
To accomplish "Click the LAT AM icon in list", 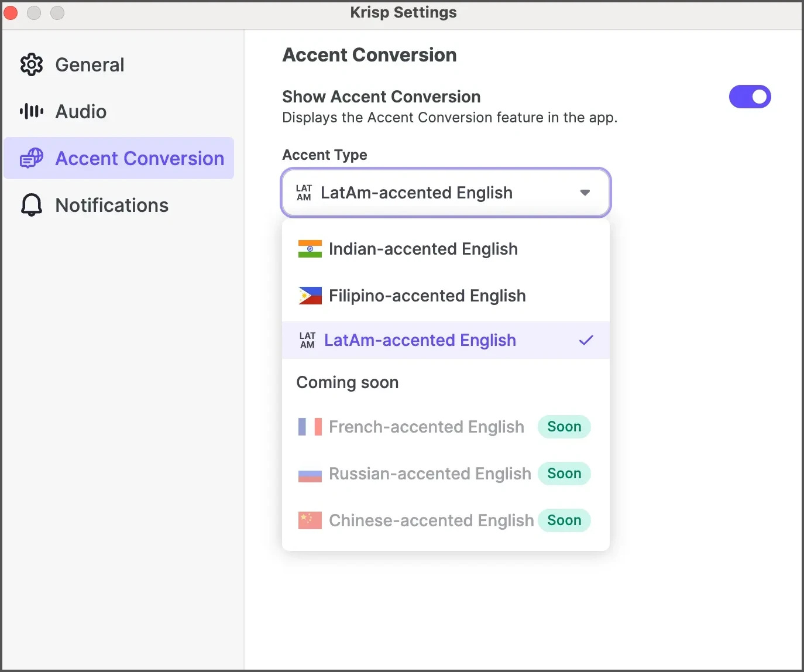I will point(307,340).
